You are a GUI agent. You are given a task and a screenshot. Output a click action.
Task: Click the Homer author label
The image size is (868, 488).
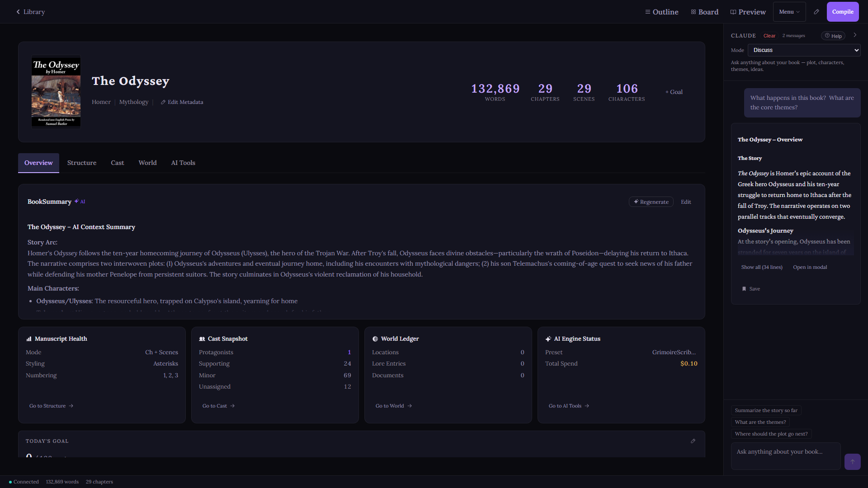coord(101,102)
